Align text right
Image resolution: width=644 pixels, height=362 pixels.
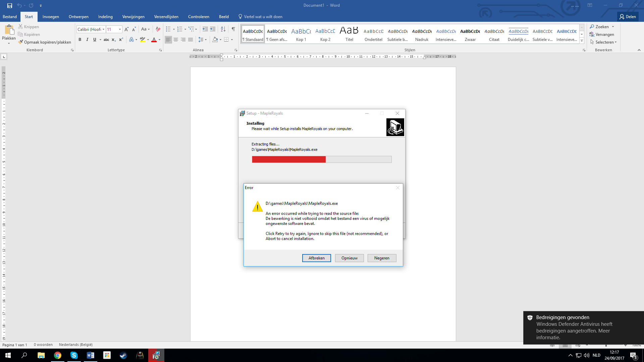(183, 40)
